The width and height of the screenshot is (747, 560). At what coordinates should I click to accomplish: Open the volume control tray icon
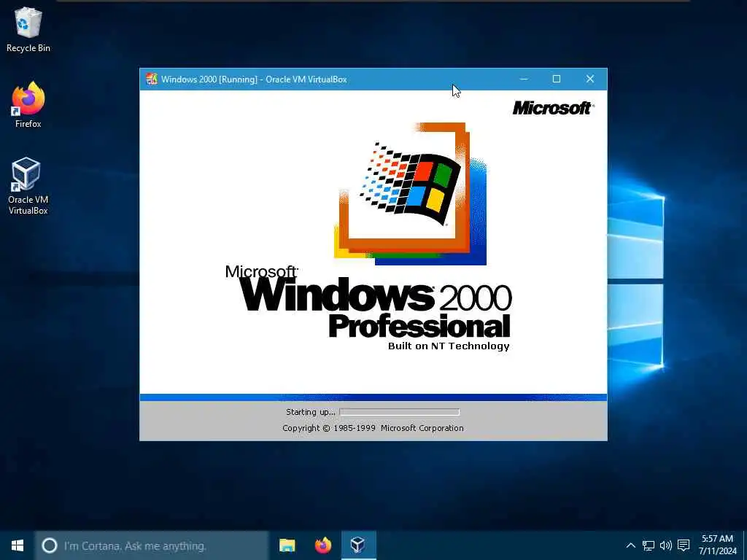tap(665, 545)
